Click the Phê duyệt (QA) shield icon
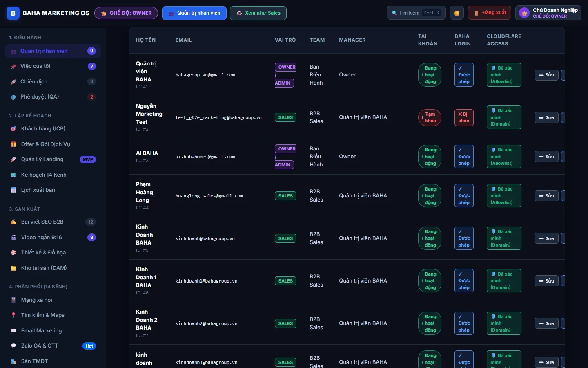This screenshot has width=588, height=368. coord(13,97)
